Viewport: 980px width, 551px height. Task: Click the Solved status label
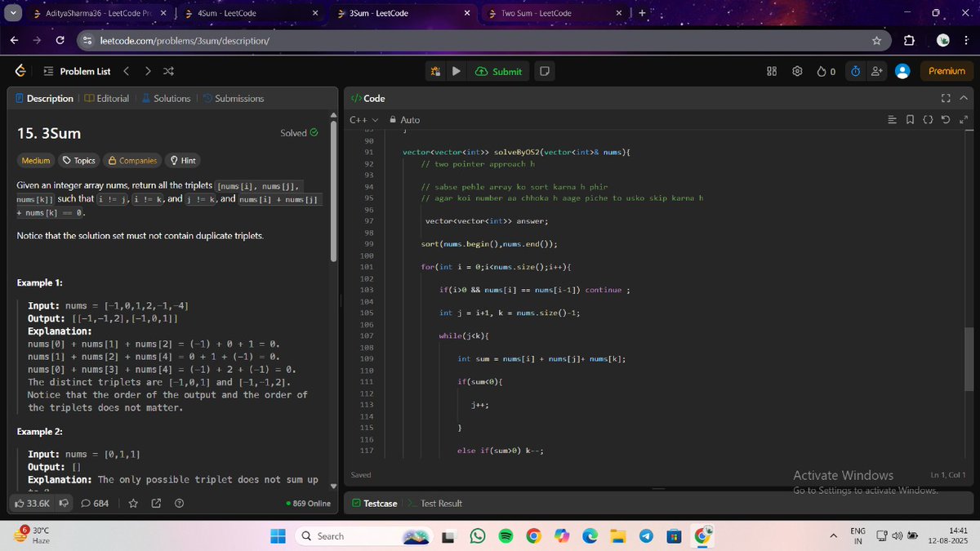[x=299, y=133]
